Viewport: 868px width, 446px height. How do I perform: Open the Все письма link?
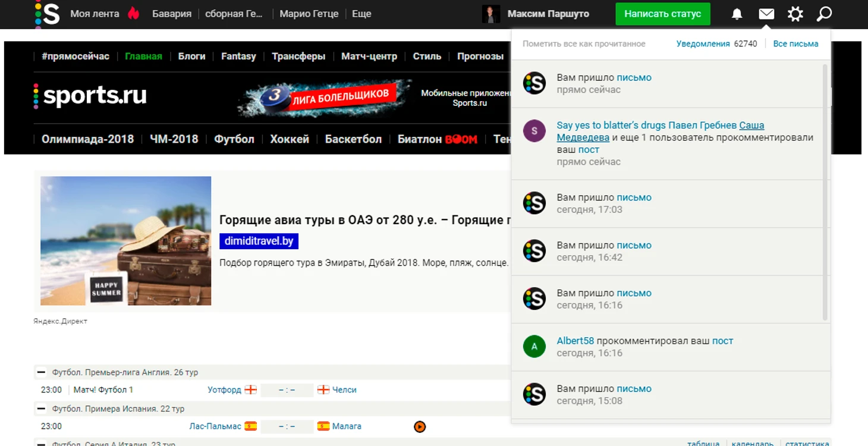coord(795,44)
